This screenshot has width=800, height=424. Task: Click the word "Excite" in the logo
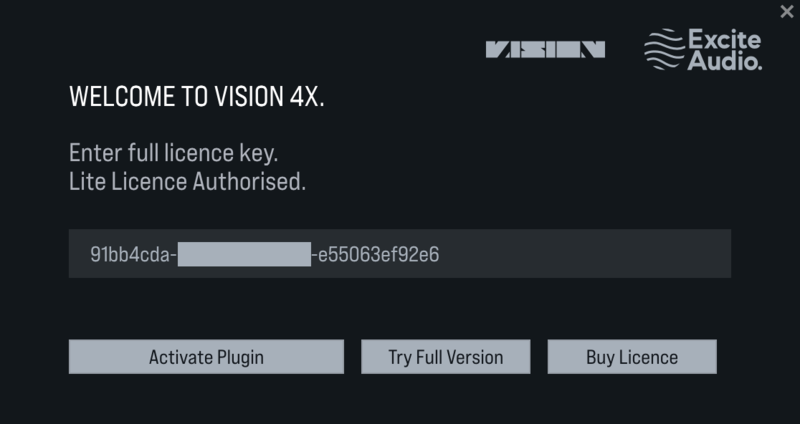click(x=724, y=40)
